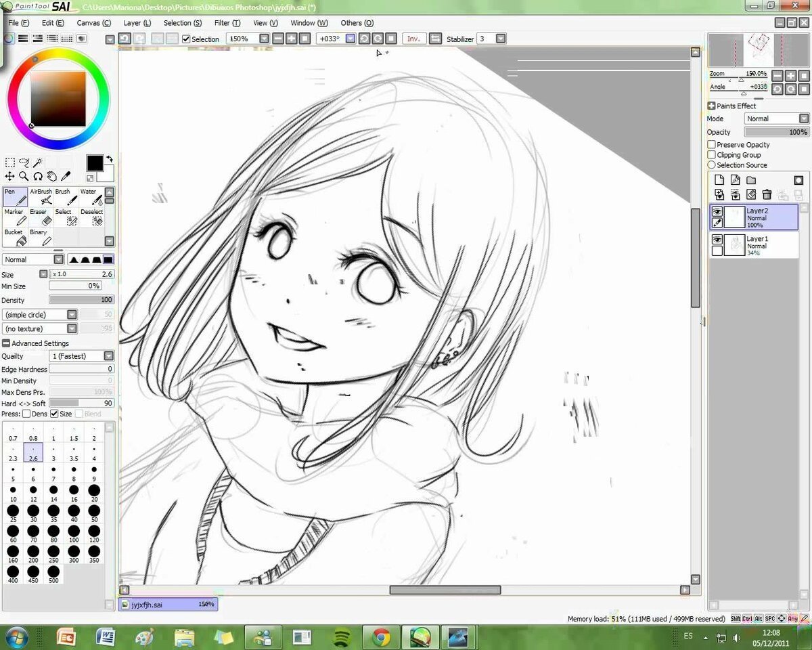Viewport: 812px width, 650px height.
Task: Enable the Preserve Opacity checkbox
Action: point(712,145)
